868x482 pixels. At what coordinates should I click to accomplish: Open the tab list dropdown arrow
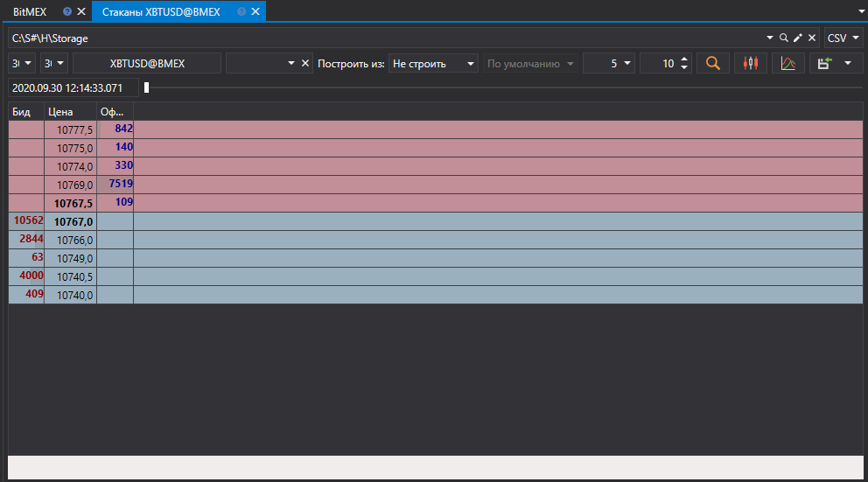coord(861,11)
